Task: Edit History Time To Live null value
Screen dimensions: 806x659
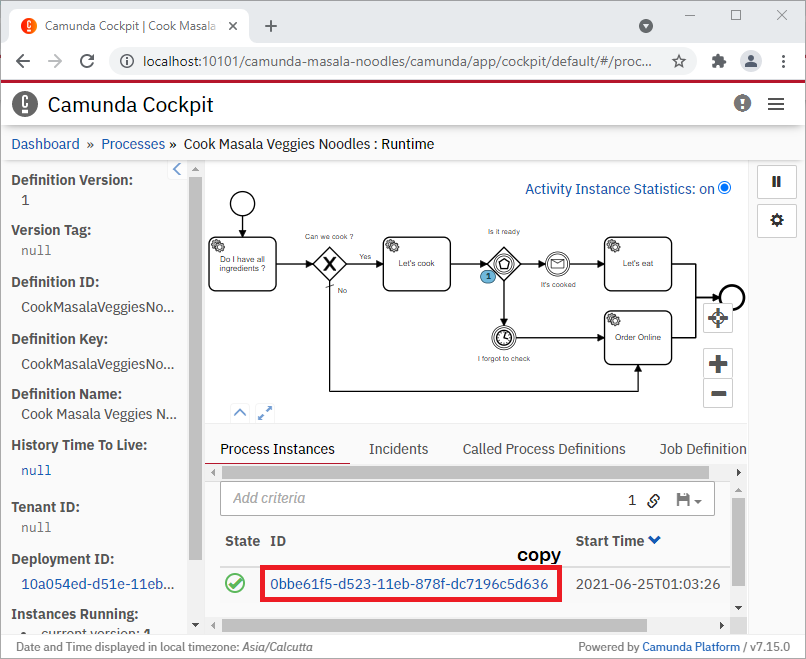Action: [x=36, y=470]
